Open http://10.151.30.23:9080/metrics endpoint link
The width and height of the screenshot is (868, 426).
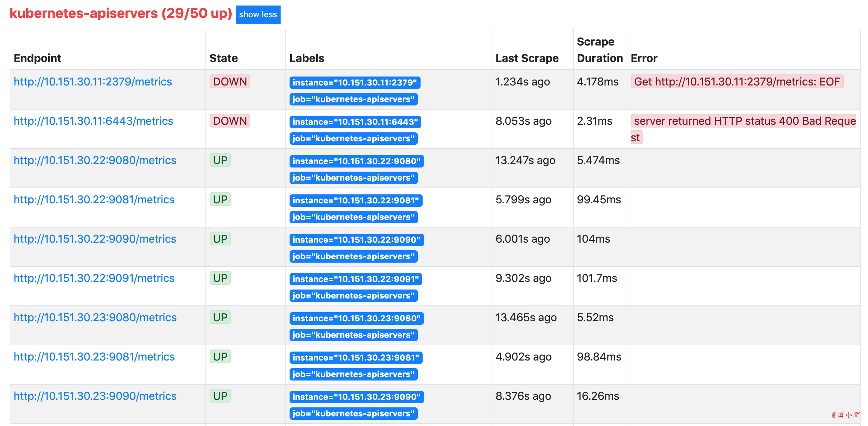click(x=95, y=317)
